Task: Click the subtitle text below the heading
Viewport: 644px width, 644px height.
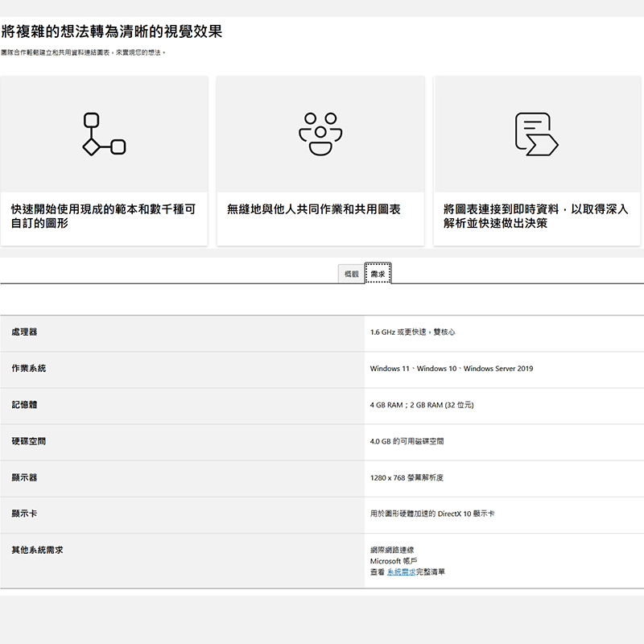Action: pyautogui.click(x=83, y=52)
